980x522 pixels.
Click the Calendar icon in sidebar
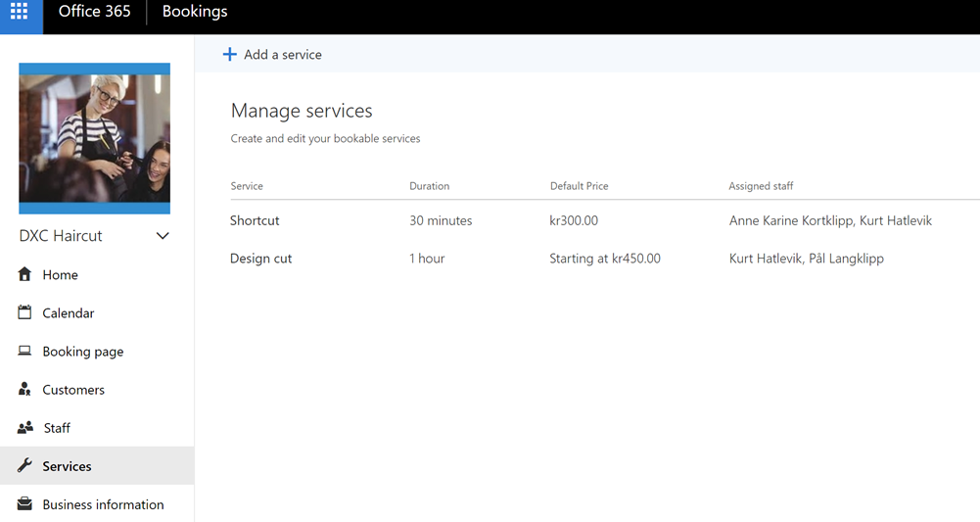click(x=25, y=312)
